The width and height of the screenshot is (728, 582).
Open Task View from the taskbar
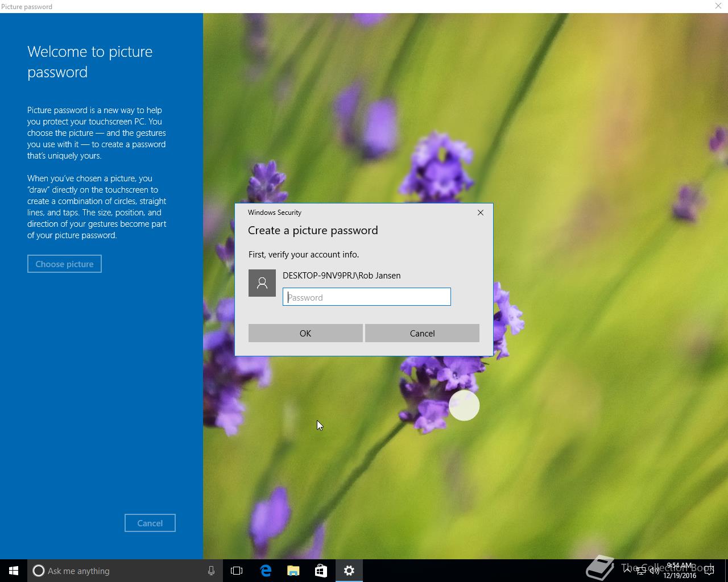point(237,571)
